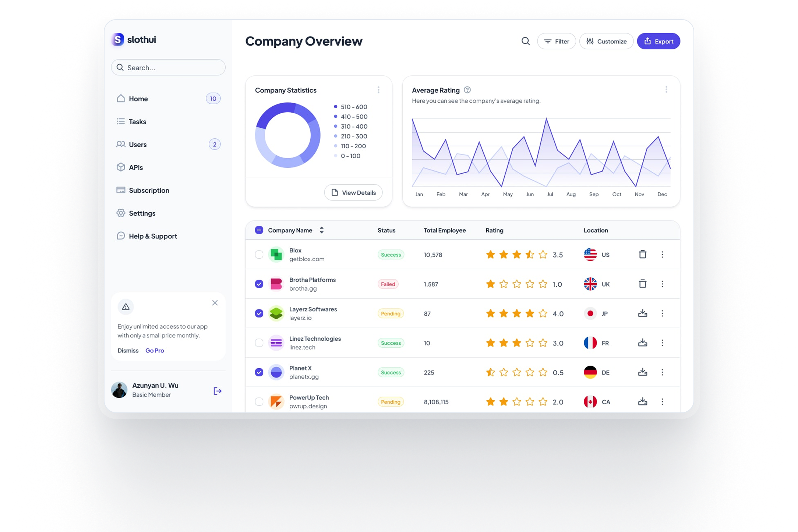
Task: Dismiss the unlimited access promo
Action: click(x=128, y=350)
